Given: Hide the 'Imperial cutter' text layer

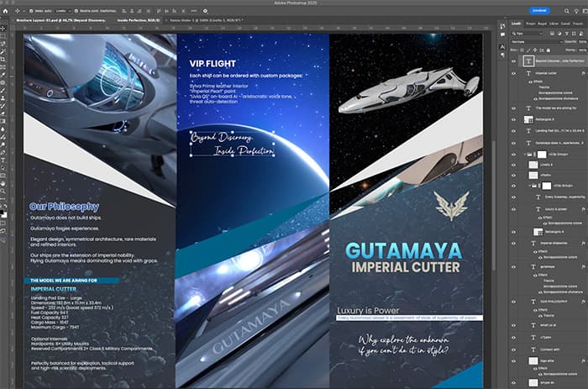Looking at the screenshot, I should (513, 74).
